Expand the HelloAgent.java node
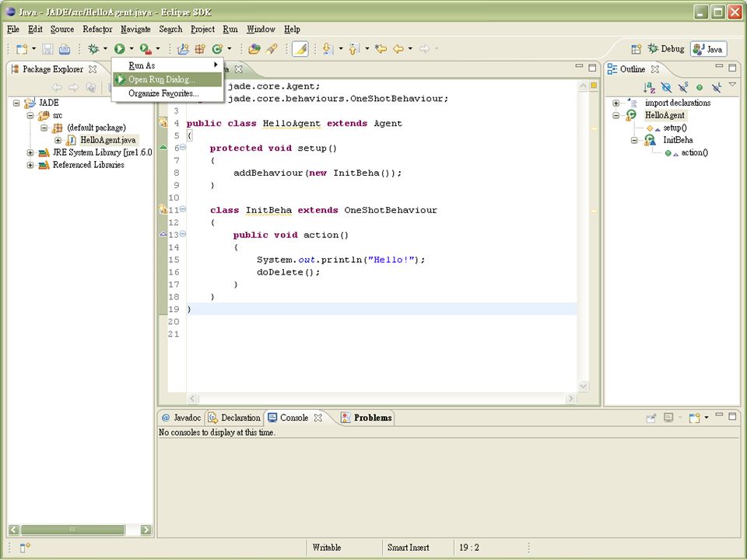The height and width of the screenshot is (560, 747). pyautogui.click(x=58, y=140)
